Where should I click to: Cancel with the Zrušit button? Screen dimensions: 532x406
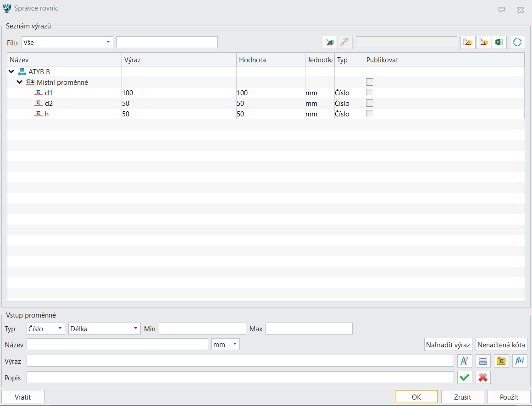pos(462,397)
